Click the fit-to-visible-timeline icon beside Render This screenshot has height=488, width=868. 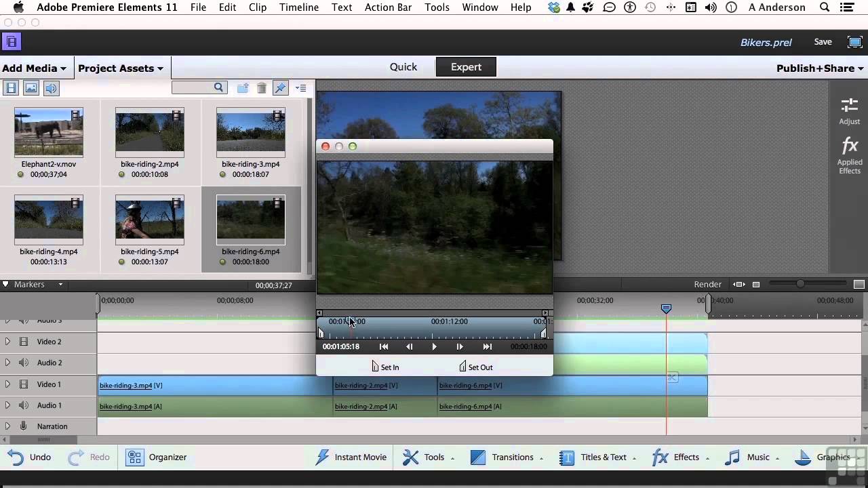point(739,285)
